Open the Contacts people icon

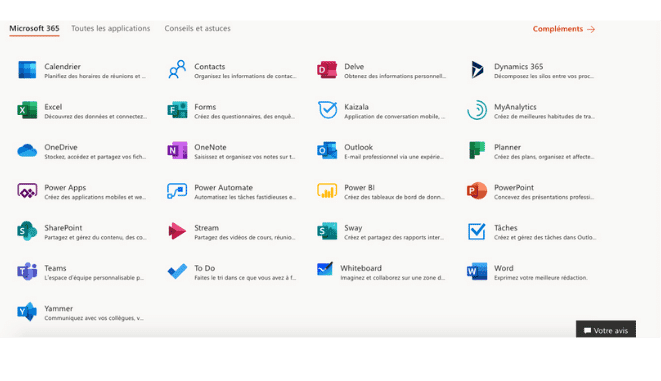click(177, 70)
